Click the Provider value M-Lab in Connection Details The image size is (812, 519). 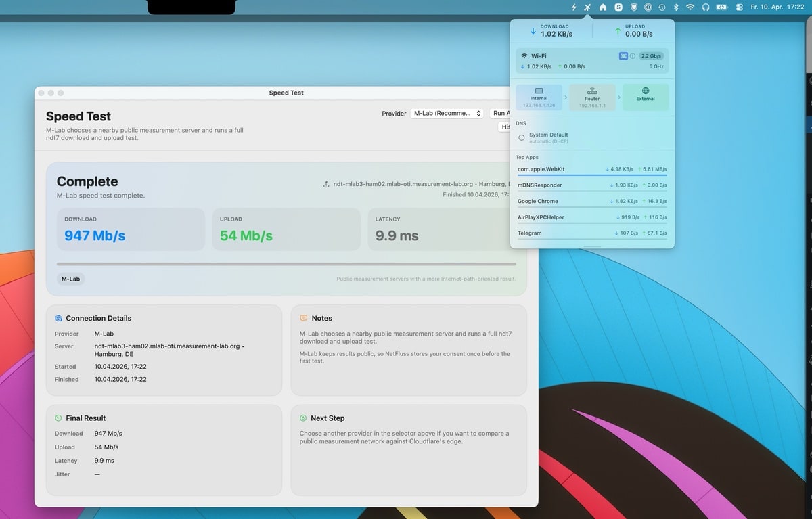[x=104, y=334]
